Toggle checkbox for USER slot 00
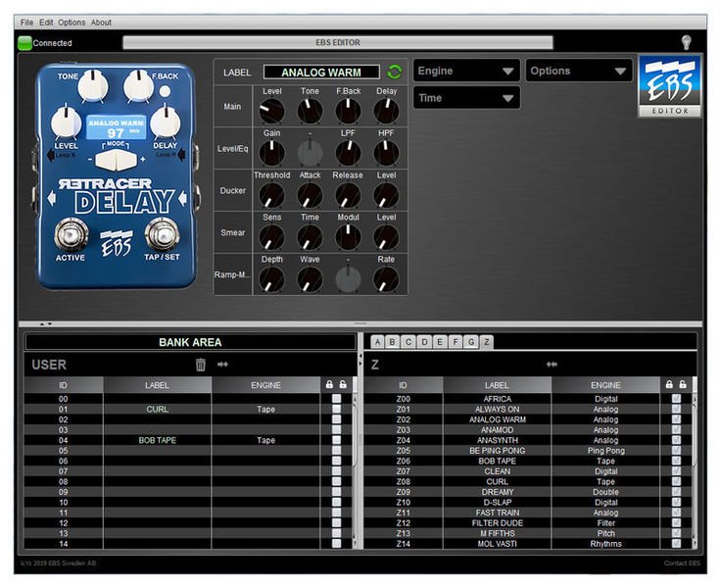 click(337, 399)
